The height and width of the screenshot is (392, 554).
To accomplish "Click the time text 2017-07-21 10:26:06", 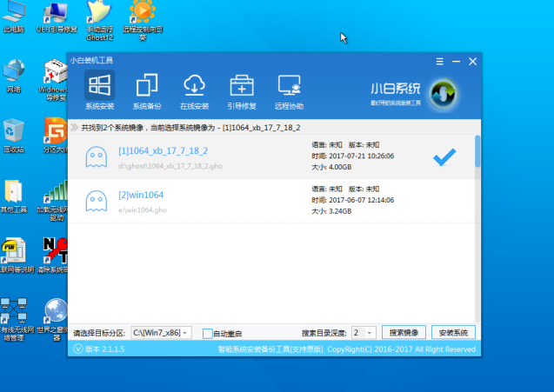I will point(362,156).
